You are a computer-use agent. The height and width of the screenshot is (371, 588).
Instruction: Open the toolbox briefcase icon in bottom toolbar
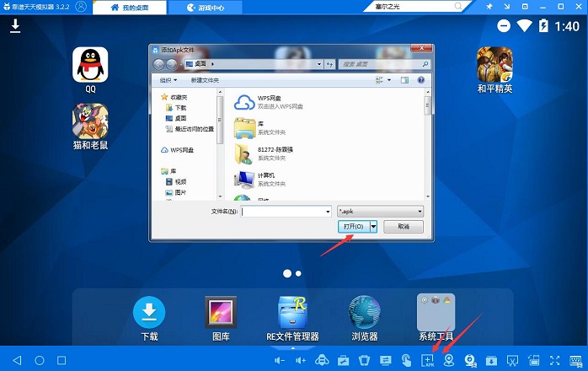tap(343, 361)
